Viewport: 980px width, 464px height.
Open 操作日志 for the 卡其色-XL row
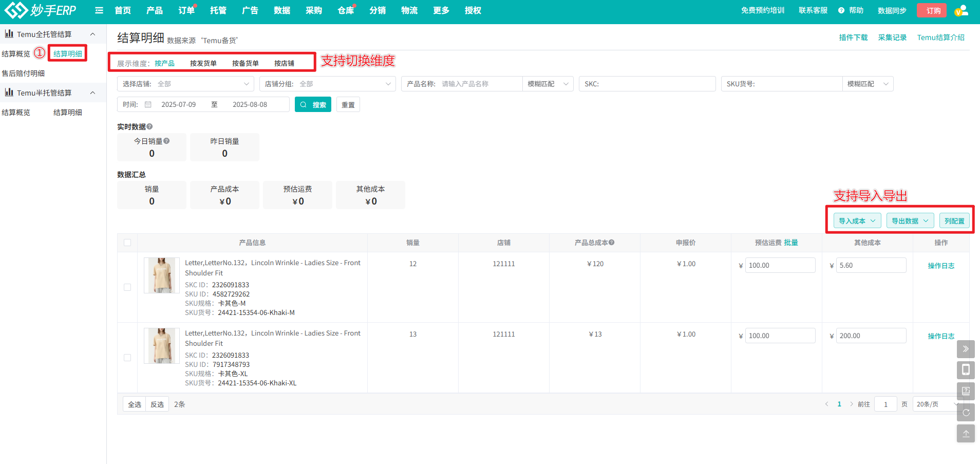[x=941, y=336]
